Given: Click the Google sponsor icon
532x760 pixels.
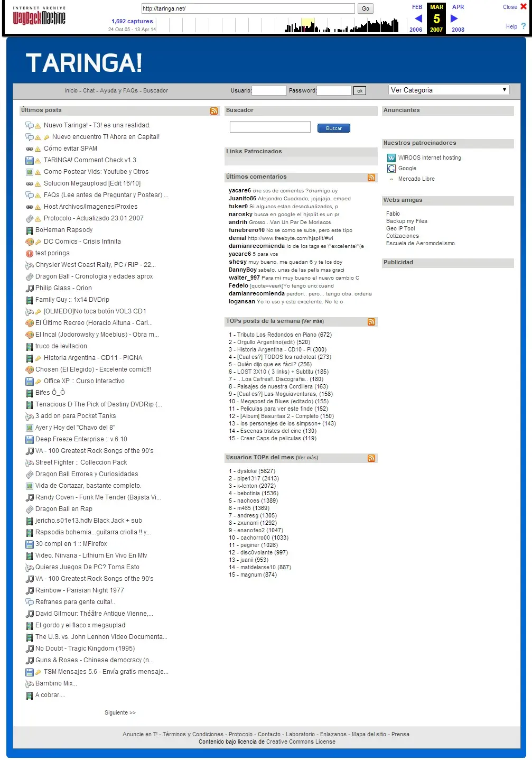Looking at the screenshot, I should [x=391, y=168].
